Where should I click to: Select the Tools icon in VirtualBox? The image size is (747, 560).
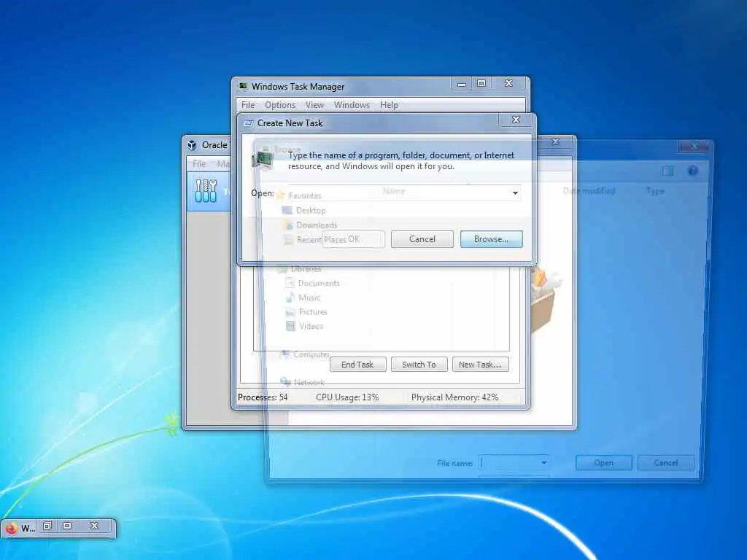pyautogui.click(x=206, y=191)
